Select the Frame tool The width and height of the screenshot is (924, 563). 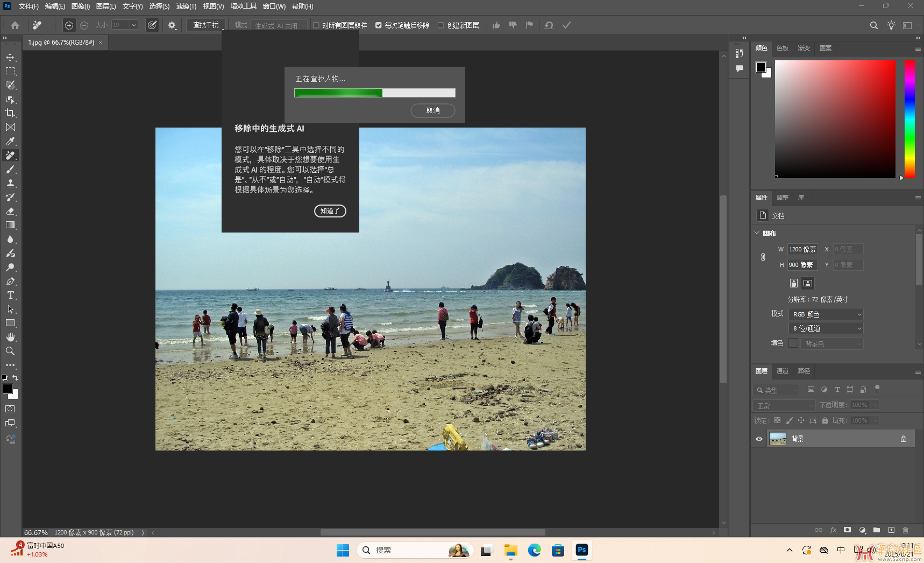pyautogui.click(x=10, y=127)
